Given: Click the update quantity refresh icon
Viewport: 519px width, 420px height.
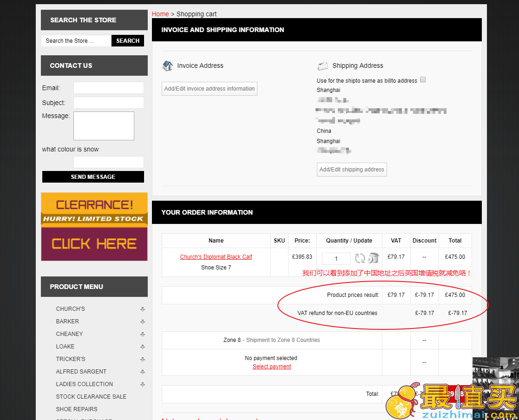Looking at the screenshot, I should [360, 258].
